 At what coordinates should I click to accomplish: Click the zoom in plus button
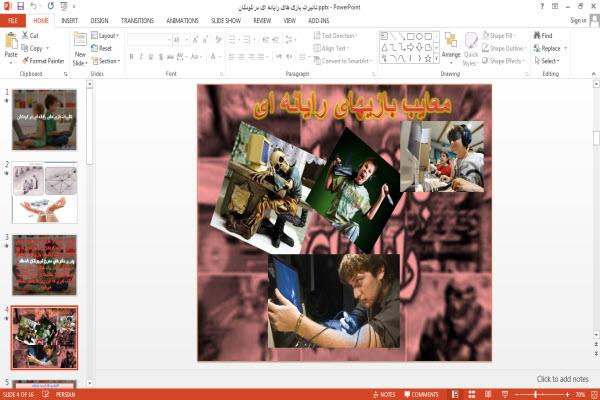[x=567, y=394]
